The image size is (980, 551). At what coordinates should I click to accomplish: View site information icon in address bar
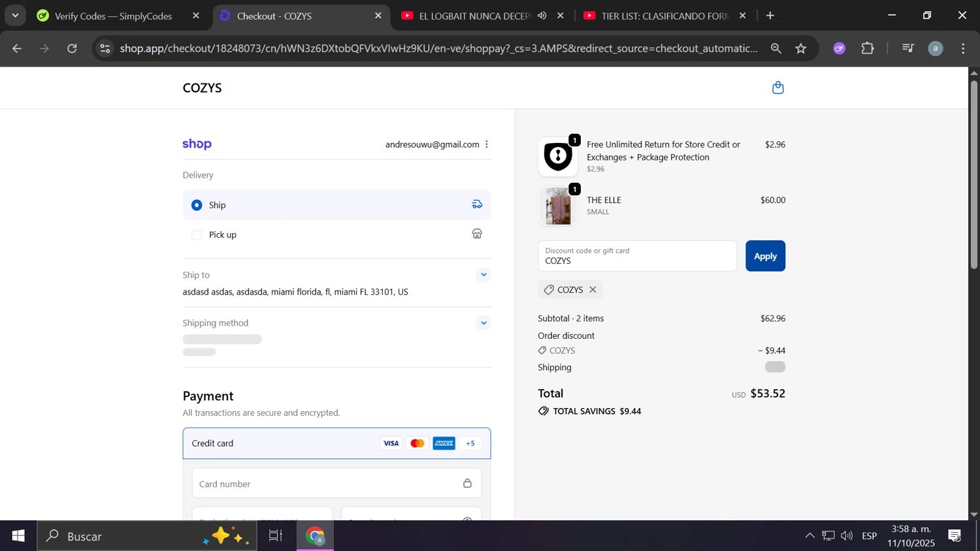click(x=105, y=48)
